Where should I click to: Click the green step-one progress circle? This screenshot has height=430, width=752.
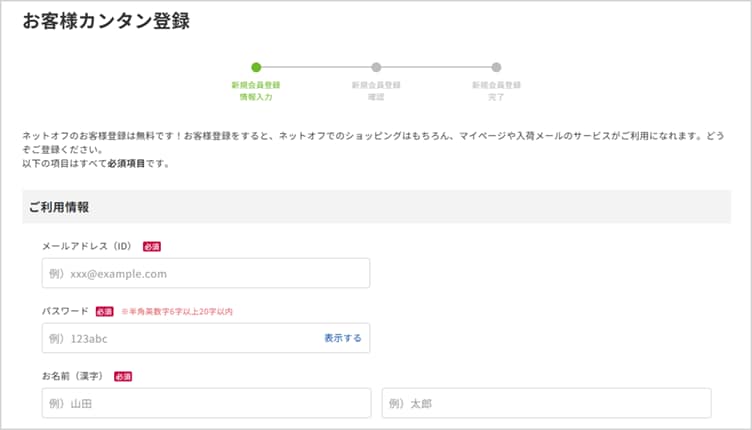click(x=256, y=67)
